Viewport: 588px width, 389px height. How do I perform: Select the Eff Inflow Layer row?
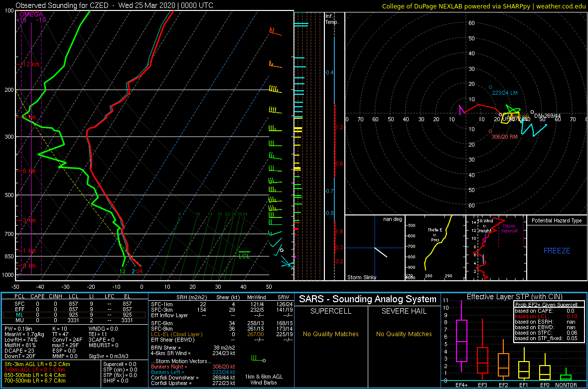pos(222,315)
